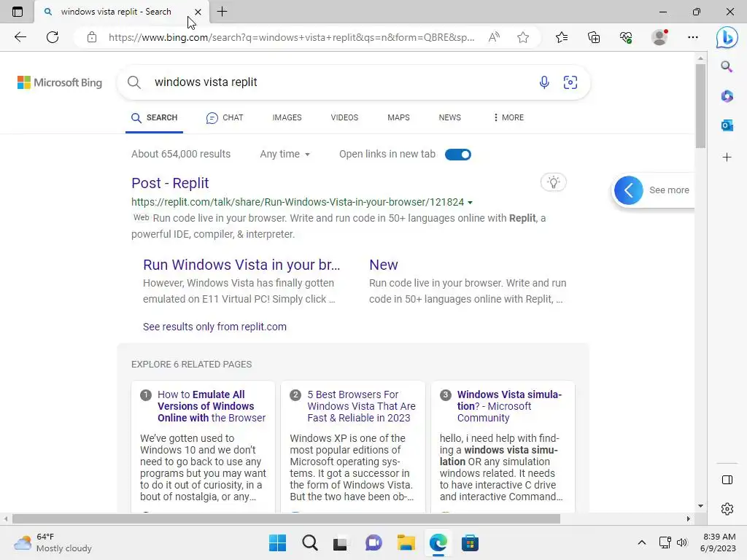
Task: Add sidebar app plus icon
Action: (727, 157)
